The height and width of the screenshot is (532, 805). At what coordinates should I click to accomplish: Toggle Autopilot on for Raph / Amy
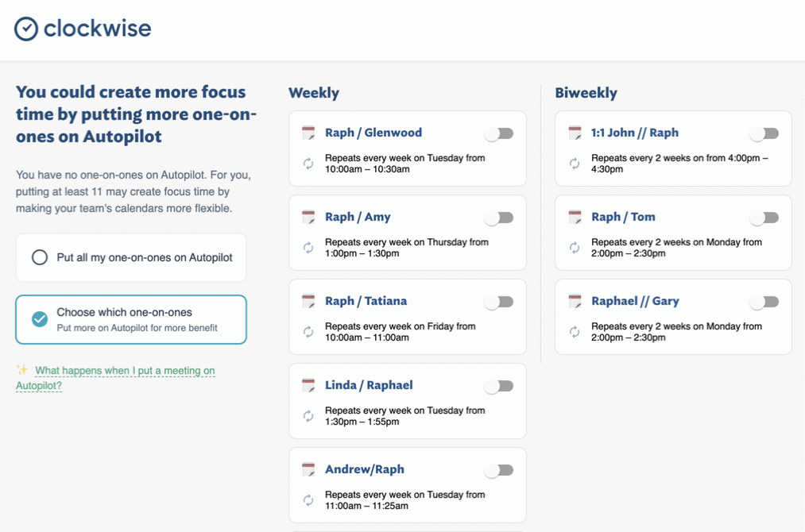pos(499,218)
